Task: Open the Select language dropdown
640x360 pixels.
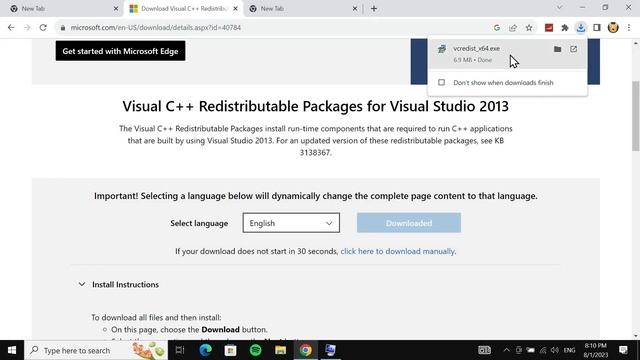Action: point(291,223)
